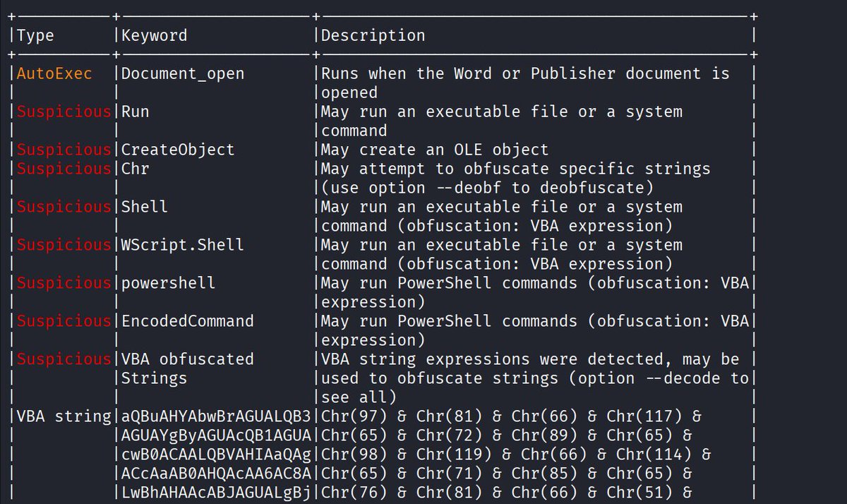Screen dimensions: 847x504
Task: Click description 'May create an OLE object'
Action: point(435,150)
